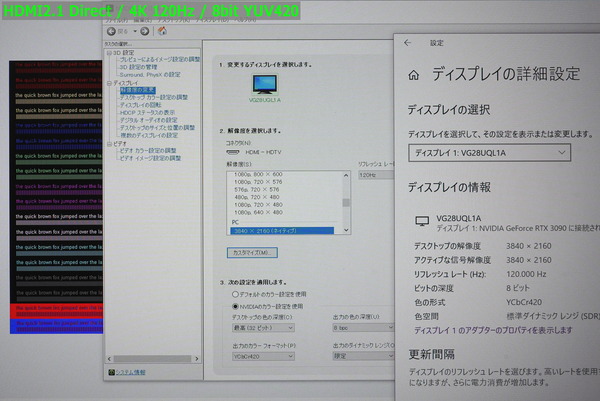The image size is (600, 401).
Task: Select デフォルトのカラー設定を使用 radio button
Action: [234, 296]
